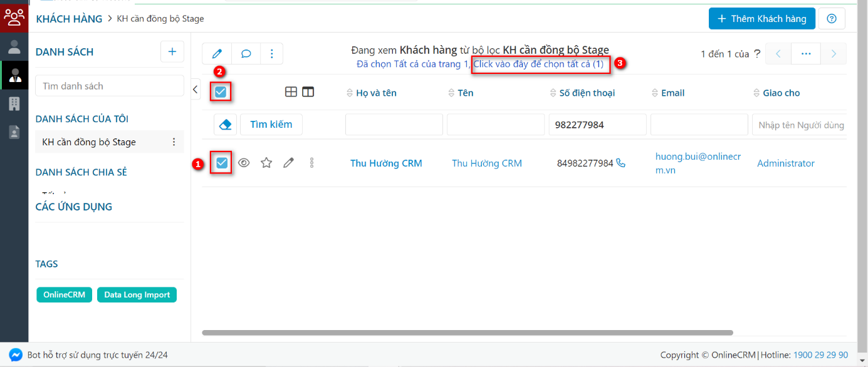Click the Thêm Khách hàng button
Screen dimensions: 868x367
(x=761, y=18)
